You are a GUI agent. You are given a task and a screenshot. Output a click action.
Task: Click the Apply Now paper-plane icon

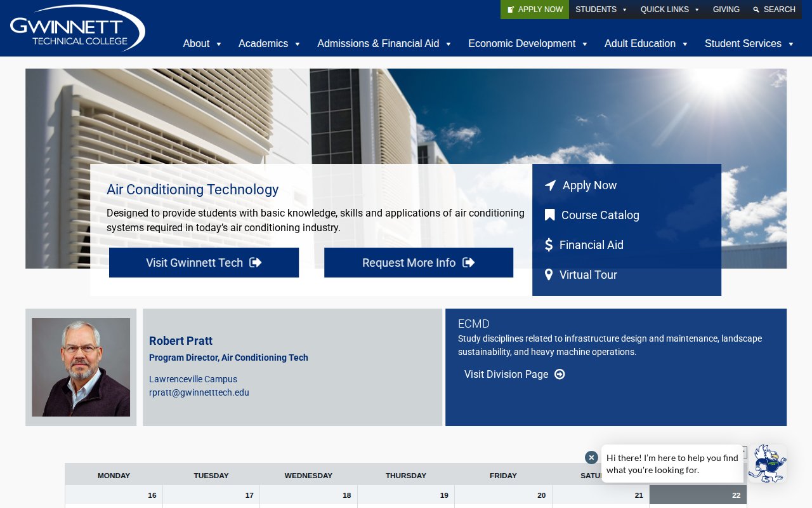(550, 185)
